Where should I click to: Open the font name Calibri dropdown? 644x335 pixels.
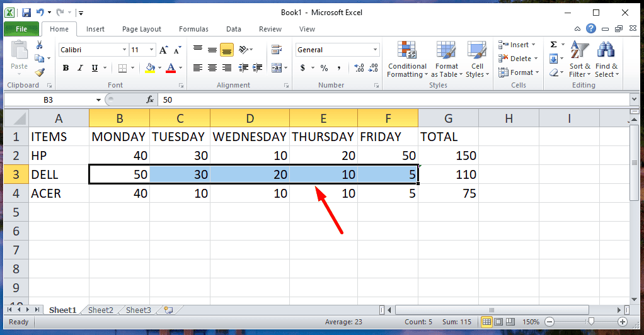(124, 50)
